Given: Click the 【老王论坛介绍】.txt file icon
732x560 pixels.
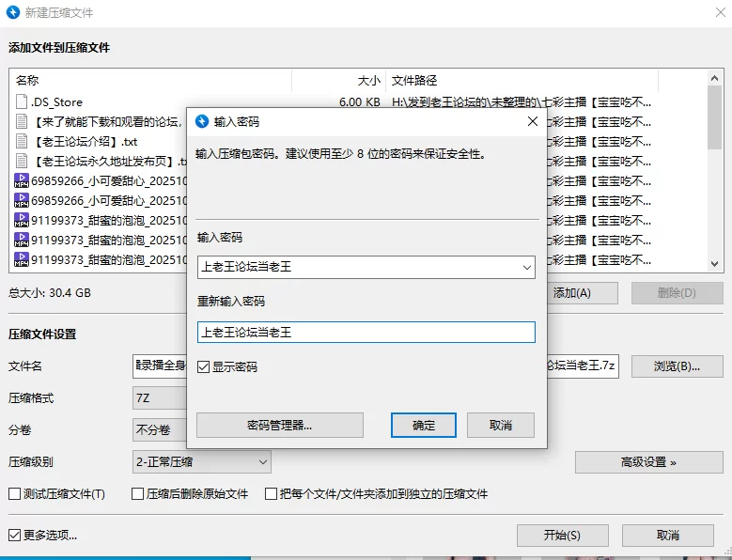Looking at the screenshot, I should [22, 141].
